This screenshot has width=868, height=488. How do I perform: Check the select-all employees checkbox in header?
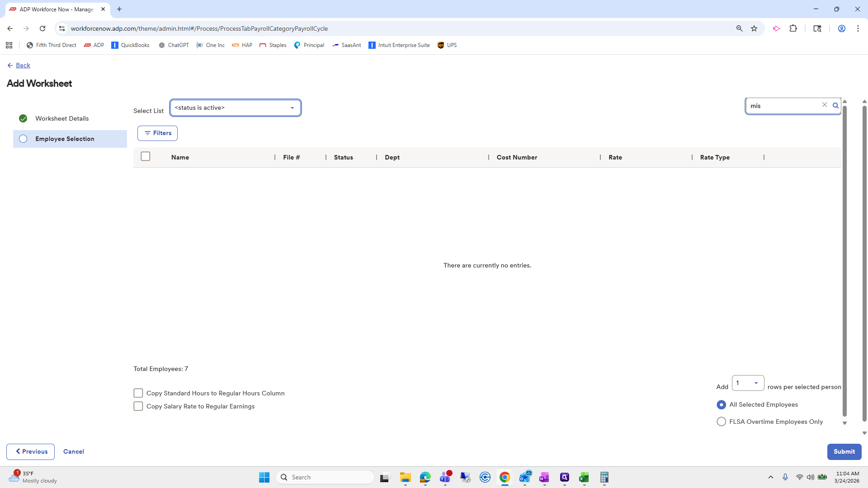pyautogui.click(x=146, y=156)
